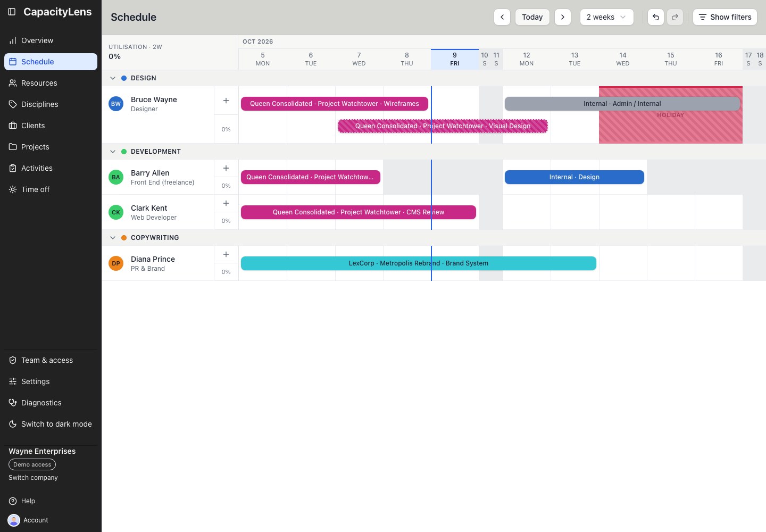This screenshot has height=532, width=766.
Task: Click Clark Kent's CK avatar
Action: click(116, 212)
